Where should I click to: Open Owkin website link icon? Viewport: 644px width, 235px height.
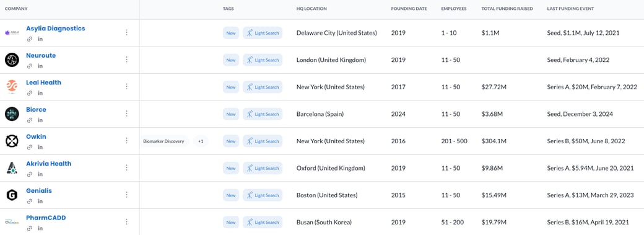30,147
